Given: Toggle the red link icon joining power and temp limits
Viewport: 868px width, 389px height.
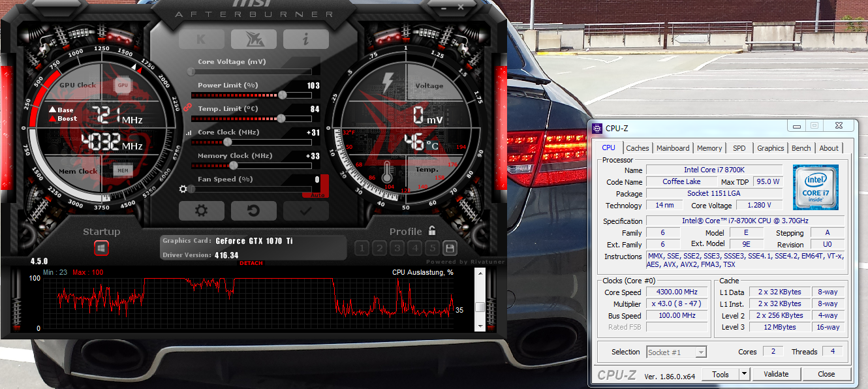Looking at the screenshot, I should [187, 107].
